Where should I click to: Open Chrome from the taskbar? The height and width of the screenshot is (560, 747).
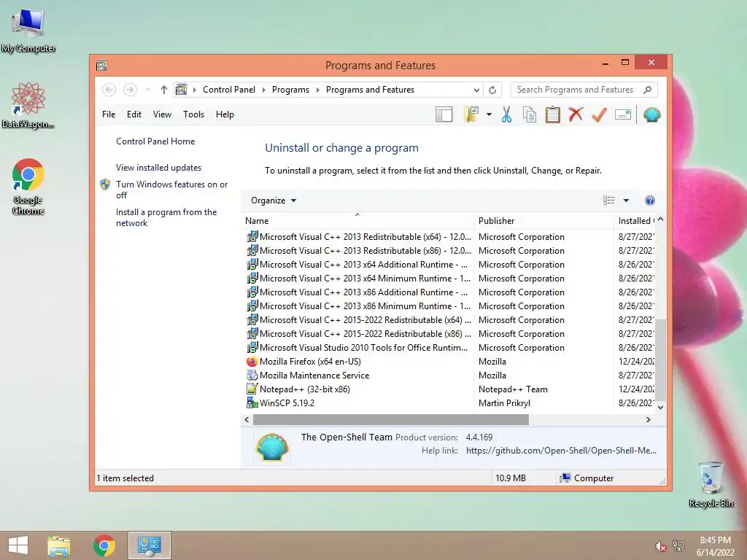pyautogui.click(x=104, y=545)
